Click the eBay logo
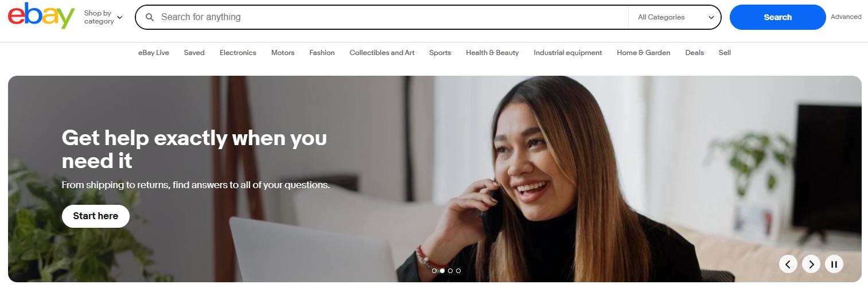Image resolution: width=868 pixels, height=288 pixels. pyautogui.click(x=41, y=16)
